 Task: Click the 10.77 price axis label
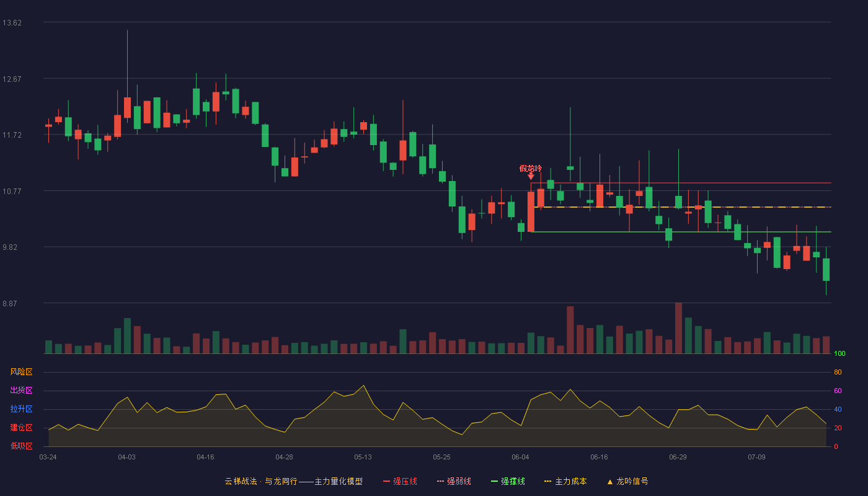click(x=12, y=192)
